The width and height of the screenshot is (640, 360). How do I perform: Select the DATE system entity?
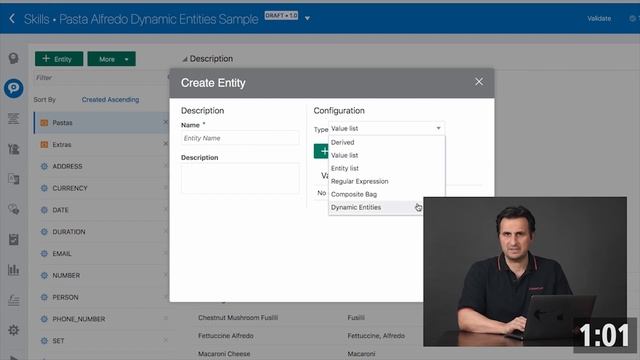pos(101,210)
